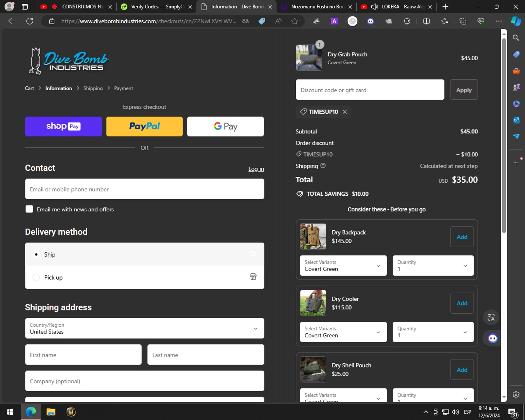Open the Country/Region dropdown

145,328
